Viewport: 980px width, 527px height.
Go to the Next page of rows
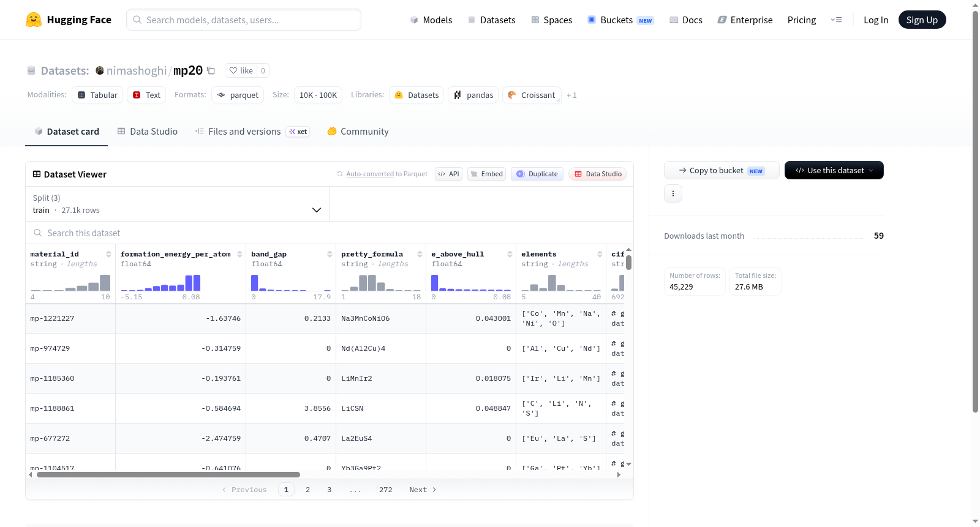(x=423, y=490)
